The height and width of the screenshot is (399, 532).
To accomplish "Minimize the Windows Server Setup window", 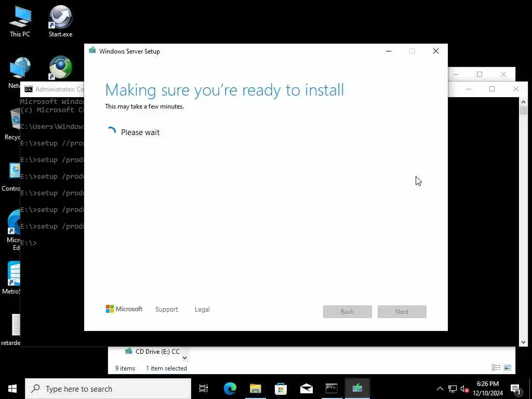I will coord(389,51).
